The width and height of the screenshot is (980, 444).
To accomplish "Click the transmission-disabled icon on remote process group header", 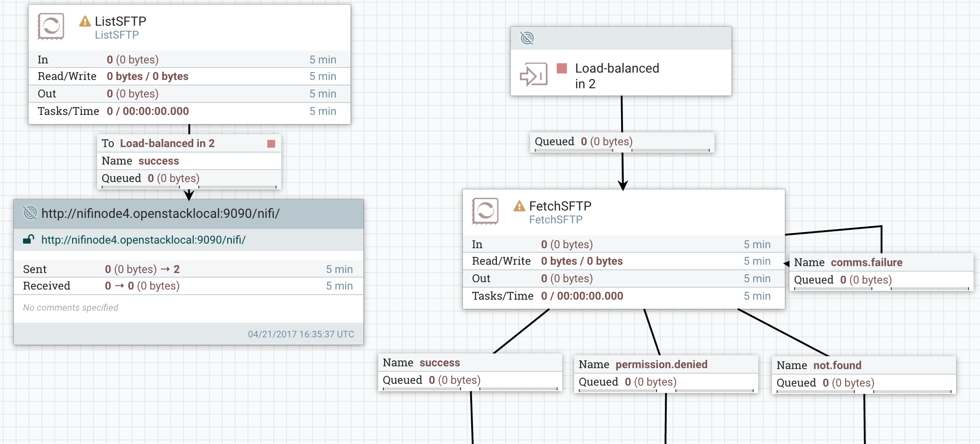I will tap(30, 213).
